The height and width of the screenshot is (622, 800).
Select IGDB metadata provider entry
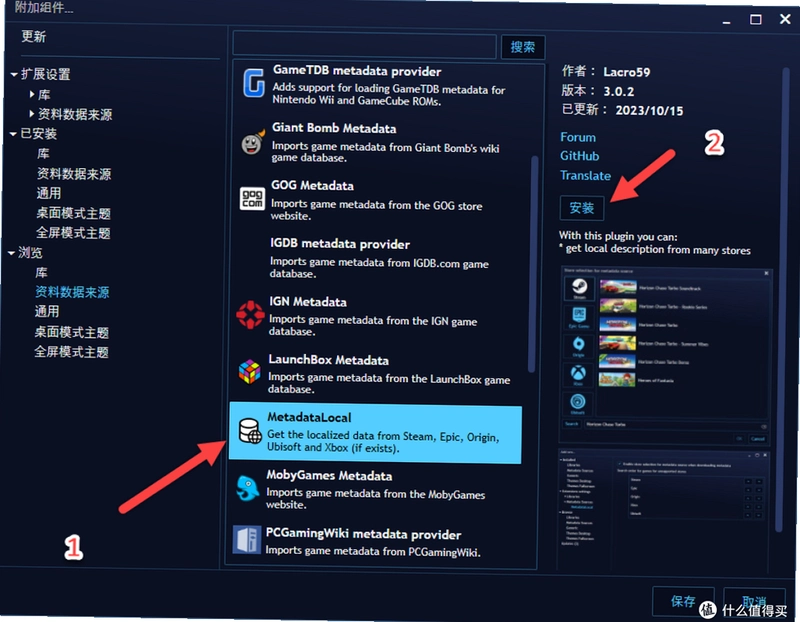tap(380, 258)
